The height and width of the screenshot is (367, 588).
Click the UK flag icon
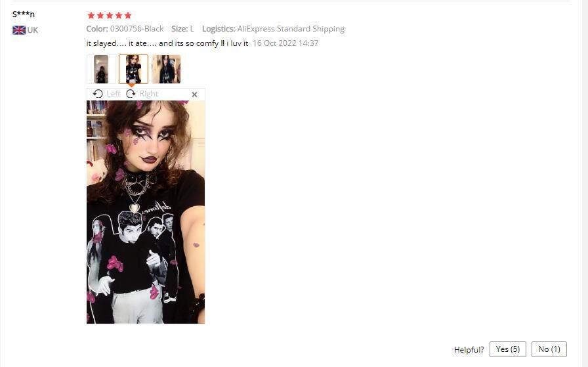pyautogui.click(x=19, y=30)
